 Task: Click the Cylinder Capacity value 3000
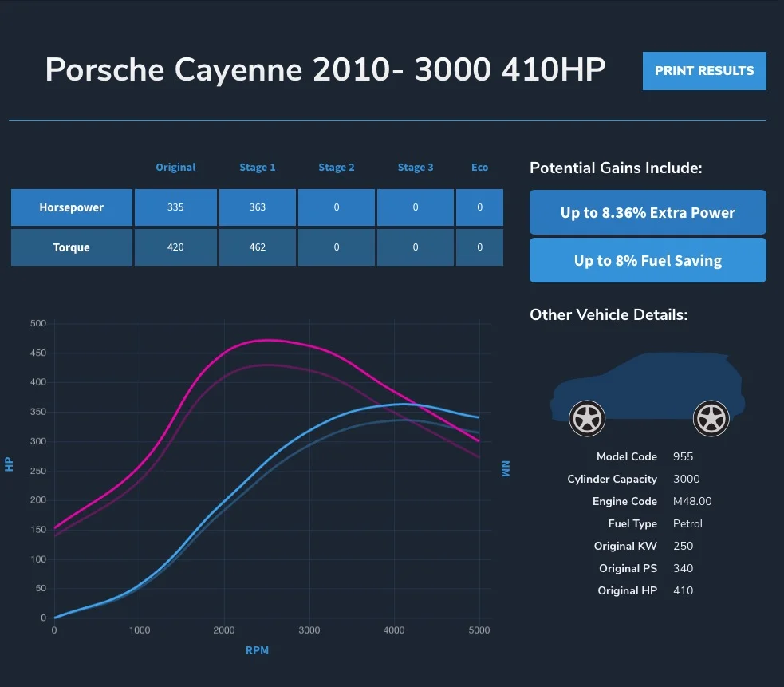(x=686, y=479)
